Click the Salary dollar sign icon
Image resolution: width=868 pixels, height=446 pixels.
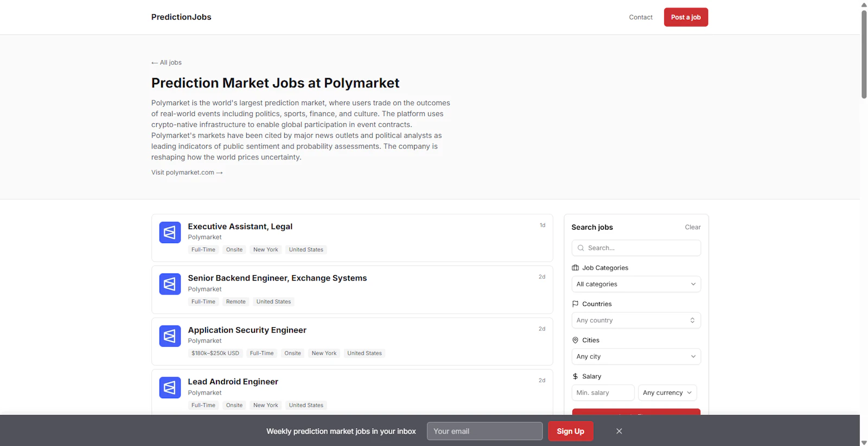point(575,377)
